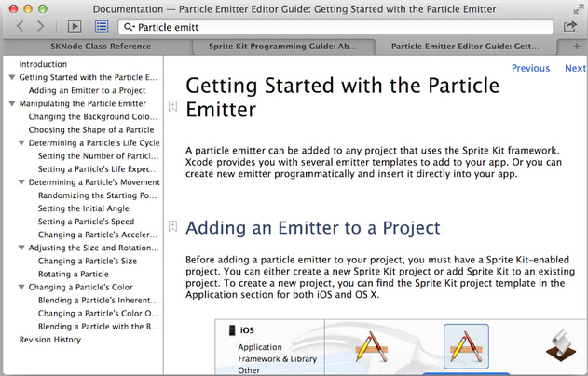Collapse Determining a Particle's Life Cycle
The height and width of the screenshot is (376, 588).
21,143
